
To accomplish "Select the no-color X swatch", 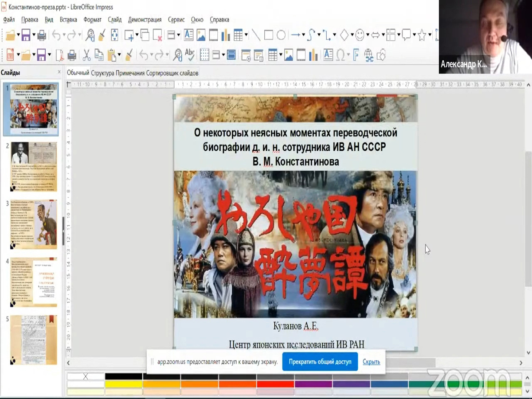I will pyautogui.click(x=86, y=377).
